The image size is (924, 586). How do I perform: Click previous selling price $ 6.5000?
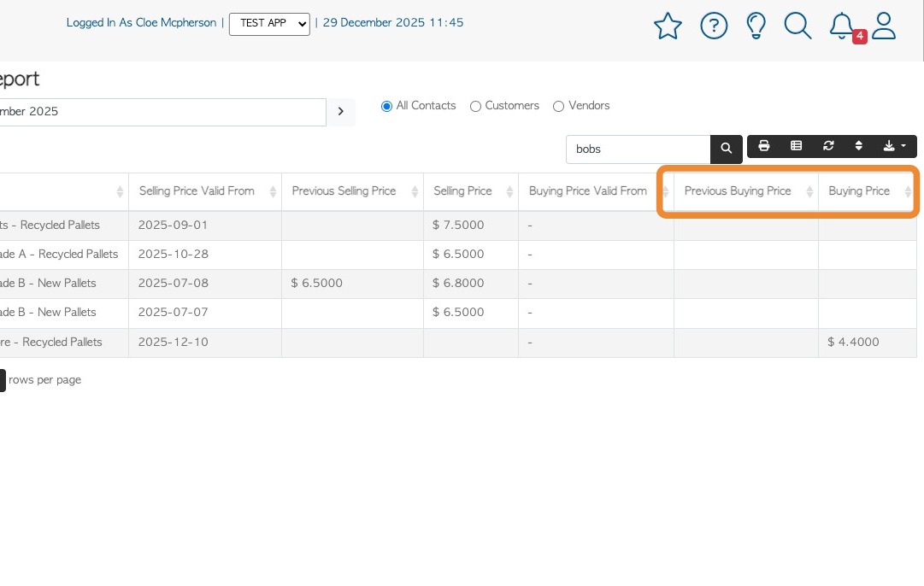click(x=316, y=284)
